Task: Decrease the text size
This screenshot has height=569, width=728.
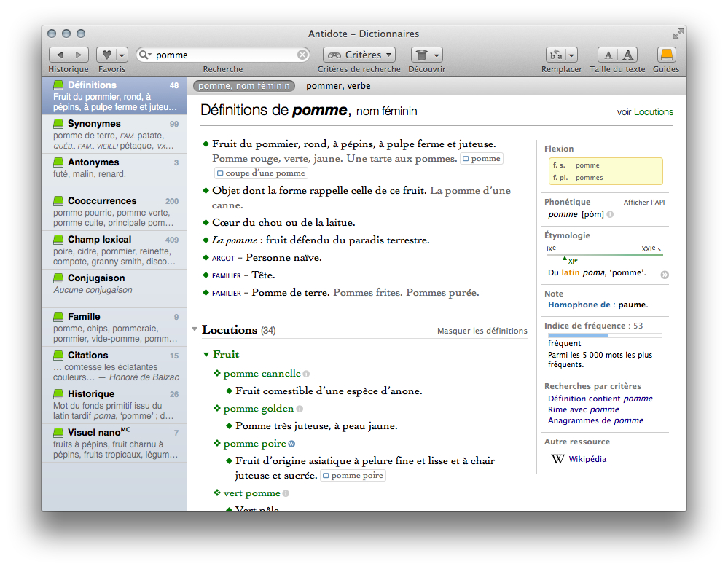Action: coord(608,55)
